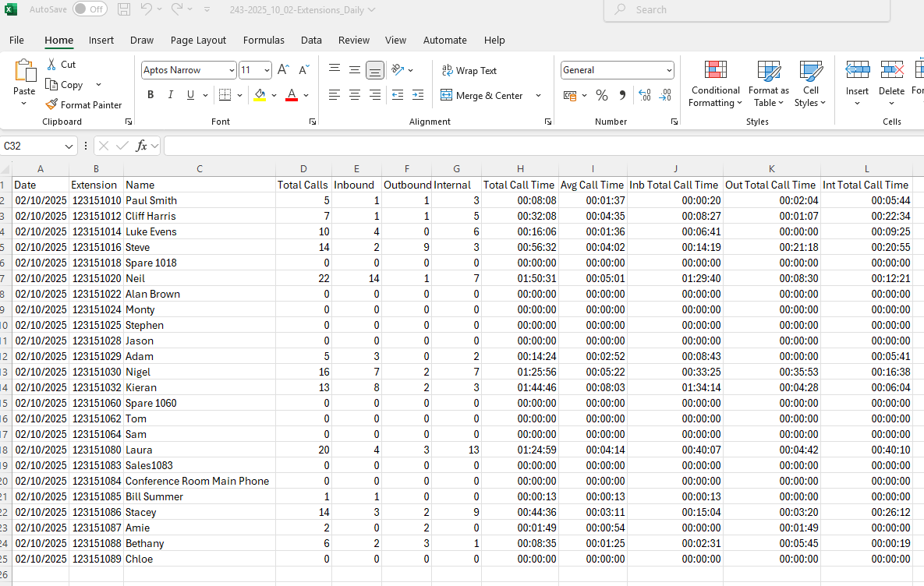Open the Merge & Center dropdown arrow
Image resolution: width=924 pixels, height=586 pixels.
[x=538, y=96]
